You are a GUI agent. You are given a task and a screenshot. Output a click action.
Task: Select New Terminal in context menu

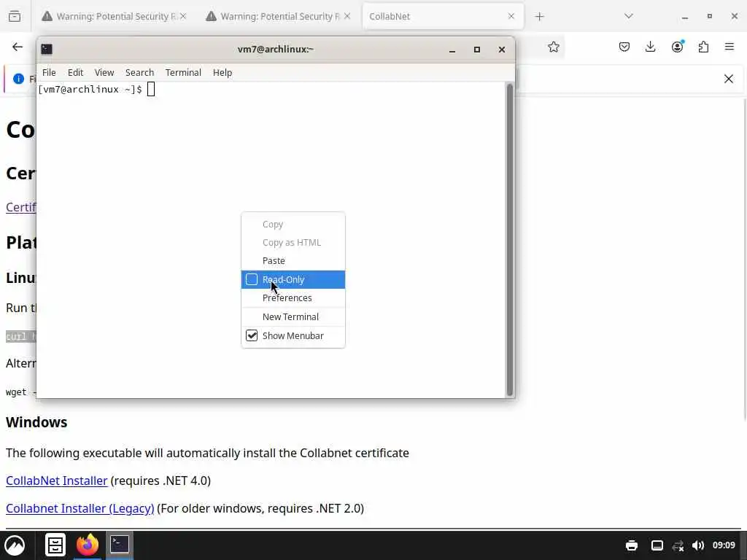[293, 316]
